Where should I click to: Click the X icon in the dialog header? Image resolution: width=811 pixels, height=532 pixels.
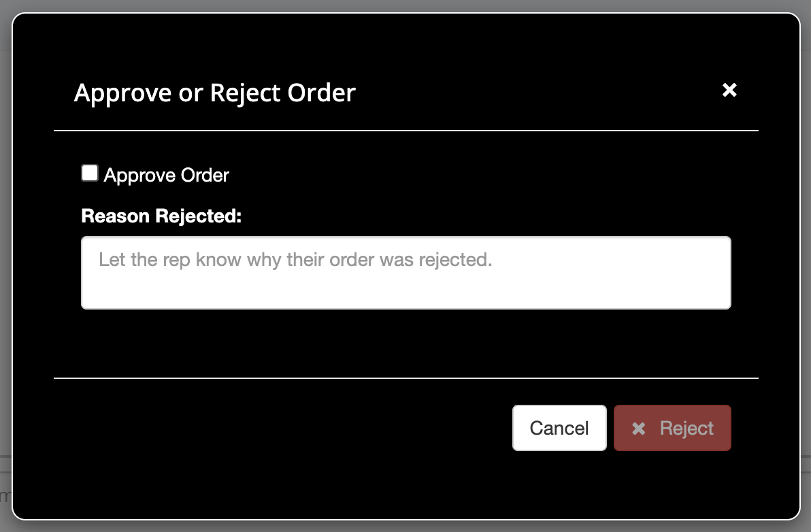[729, 90]
